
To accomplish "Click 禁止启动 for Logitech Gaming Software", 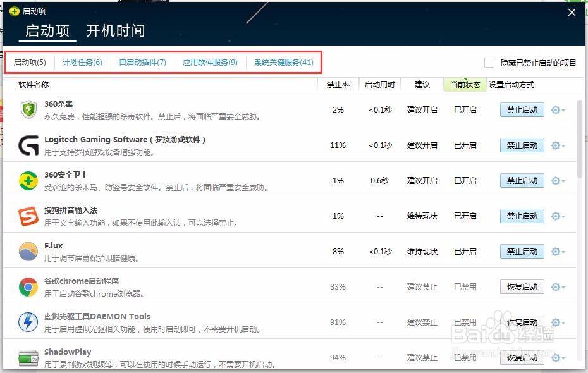I will (522, 145).
